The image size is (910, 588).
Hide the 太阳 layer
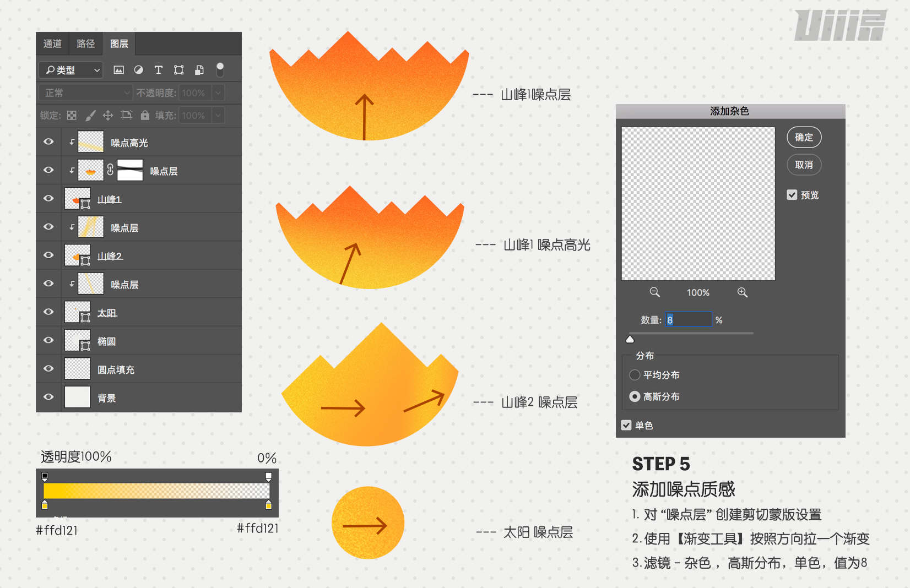48,312
